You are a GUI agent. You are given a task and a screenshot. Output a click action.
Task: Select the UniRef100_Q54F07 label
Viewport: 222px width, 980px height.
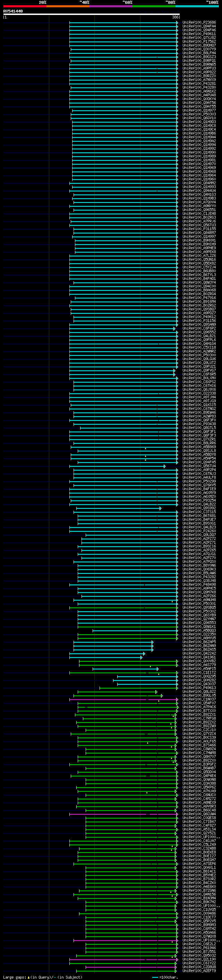click(199, 703)
